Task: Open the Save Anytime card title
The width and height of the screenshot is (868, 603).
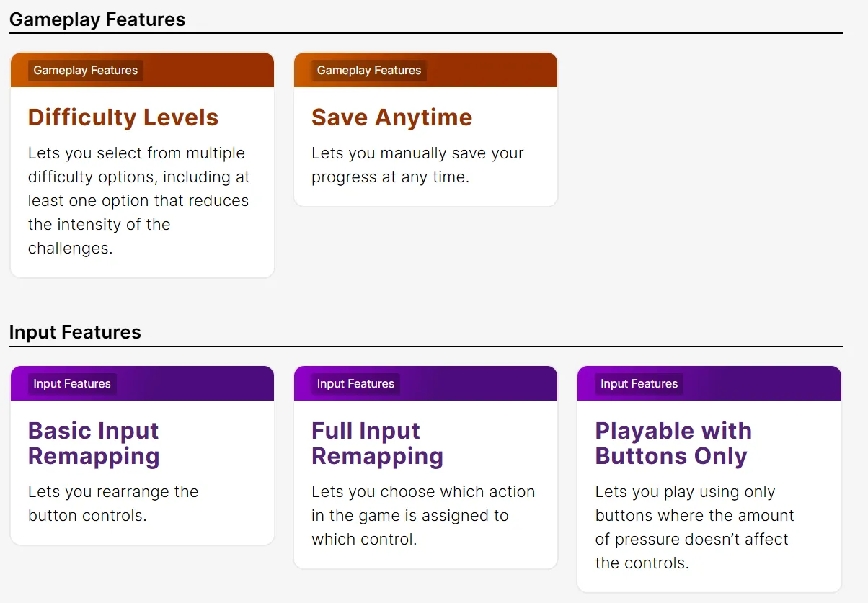Action: coord(391,117)
